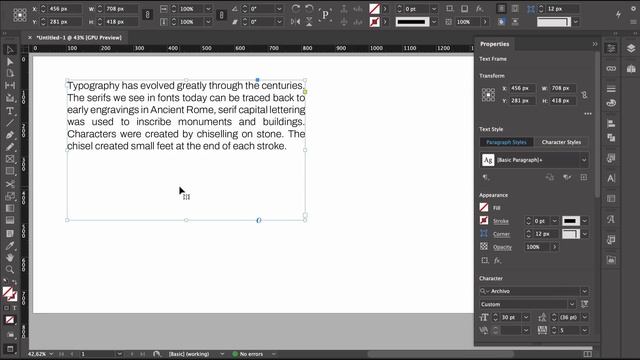Image resolution: width=640 pixels, height=360 pixels.
Task: Toggle screen mode at toolbox bottom
Action: 10,349
